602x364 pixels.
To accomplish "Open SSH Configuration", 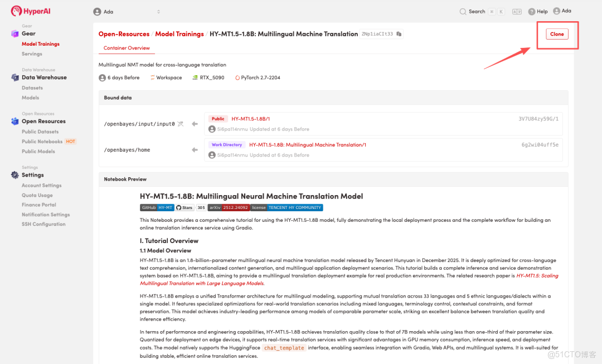I will click(x=43, y=224).
